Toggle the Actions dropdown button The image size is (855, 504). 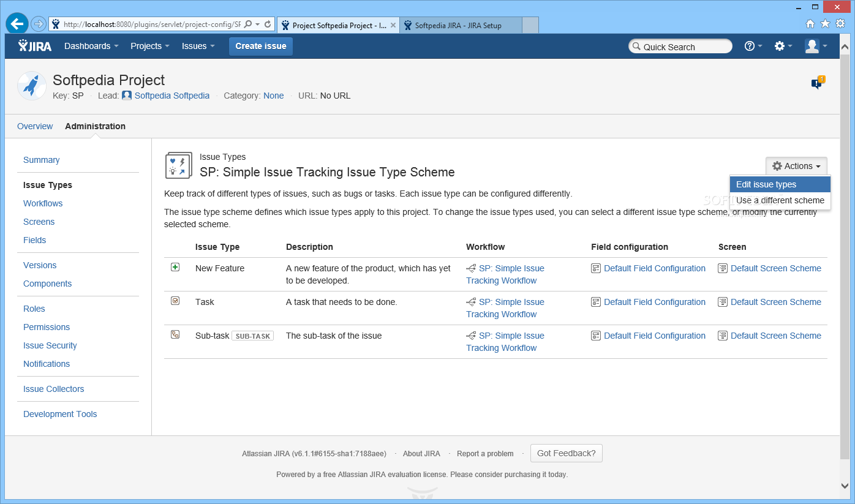coord(796,166)
